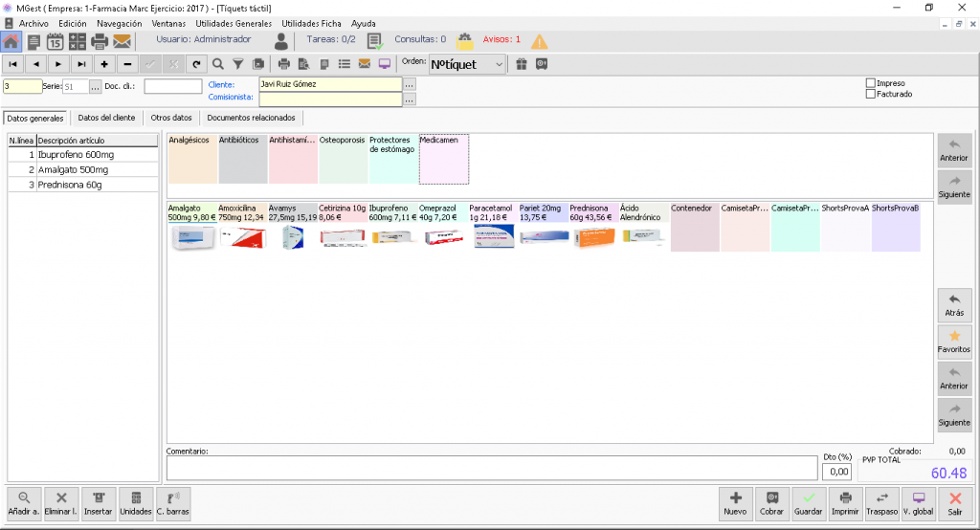The height and width of the screenshot is (530, 980).
Task: Open the Utilidades Generales menu
Action: [234, 24]
